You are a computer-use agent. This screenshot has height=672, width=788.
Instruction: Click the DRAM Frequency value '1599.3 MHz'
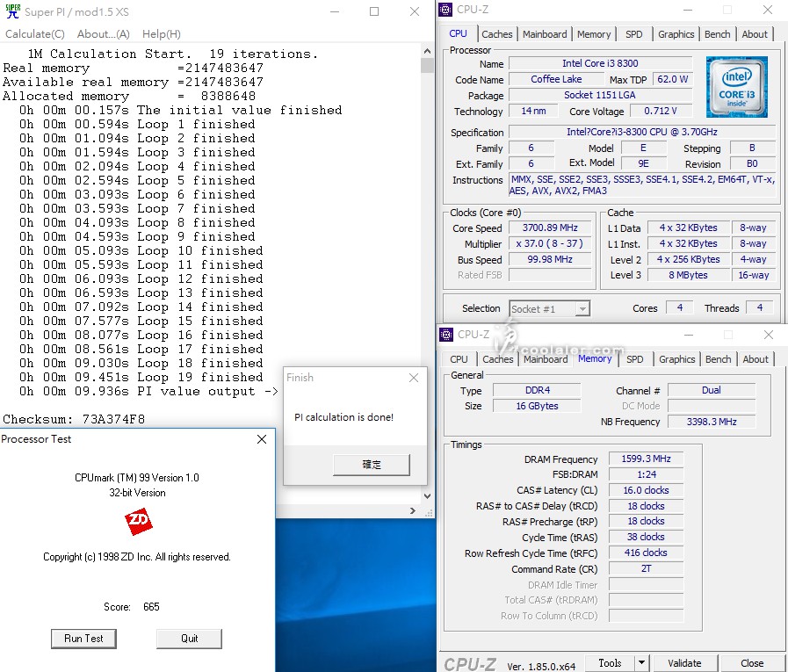646,459
